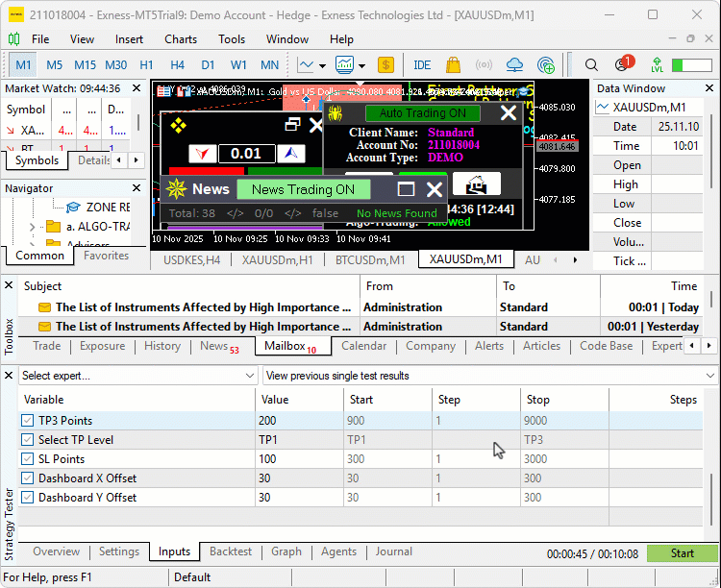721x588 pixels.
Task: Click the house icon on dashboard
Action: (477, 184)
